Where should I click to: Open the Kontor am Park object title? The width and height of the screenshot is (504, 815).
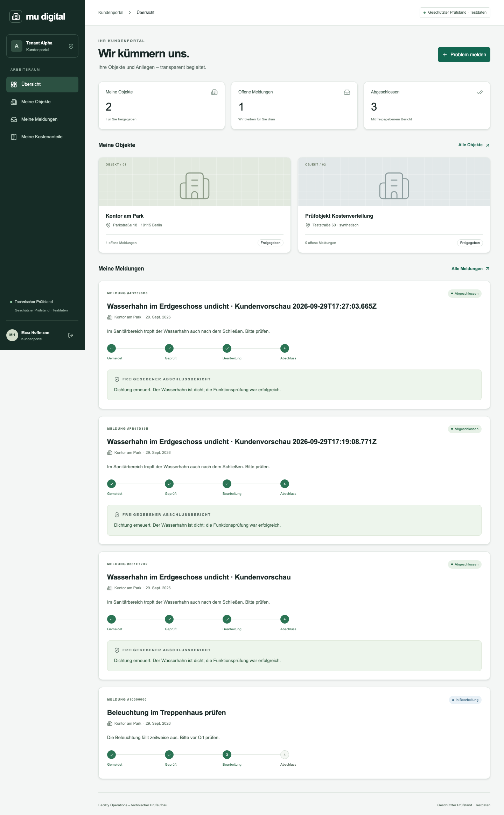[x=125, y=216]
